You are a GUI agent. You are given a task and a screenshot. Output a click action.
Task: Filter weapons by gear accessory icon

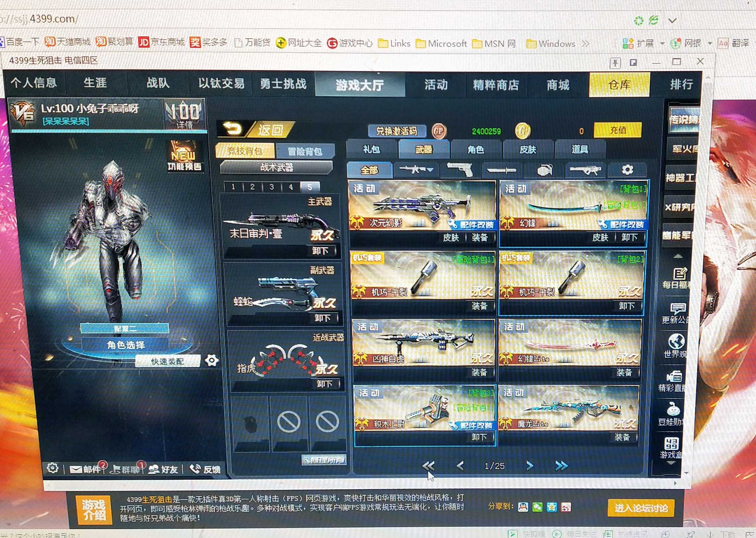click(x=627, y=170)
